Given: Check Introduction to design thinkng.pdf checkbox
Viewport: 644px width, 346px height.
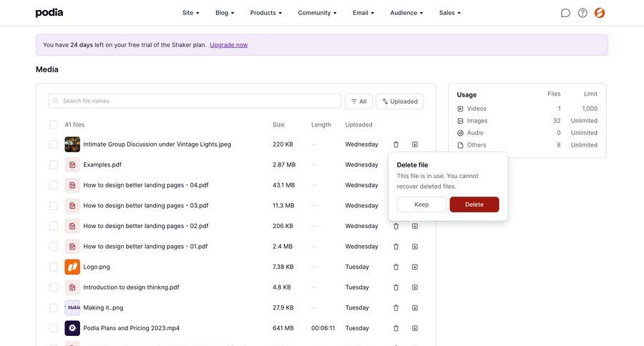Looking at the screenshot, I should click(54, 287).
